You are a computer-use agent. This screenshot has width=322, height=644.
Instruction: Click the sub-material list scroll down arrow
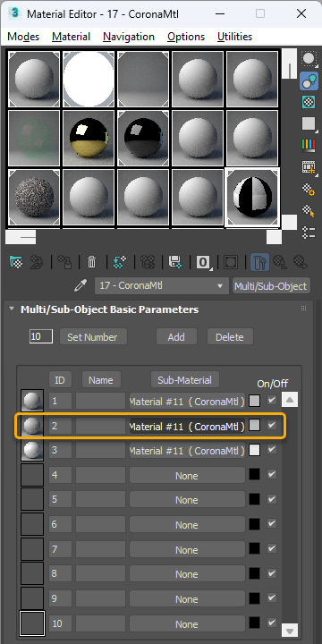[x=290, y=631]
